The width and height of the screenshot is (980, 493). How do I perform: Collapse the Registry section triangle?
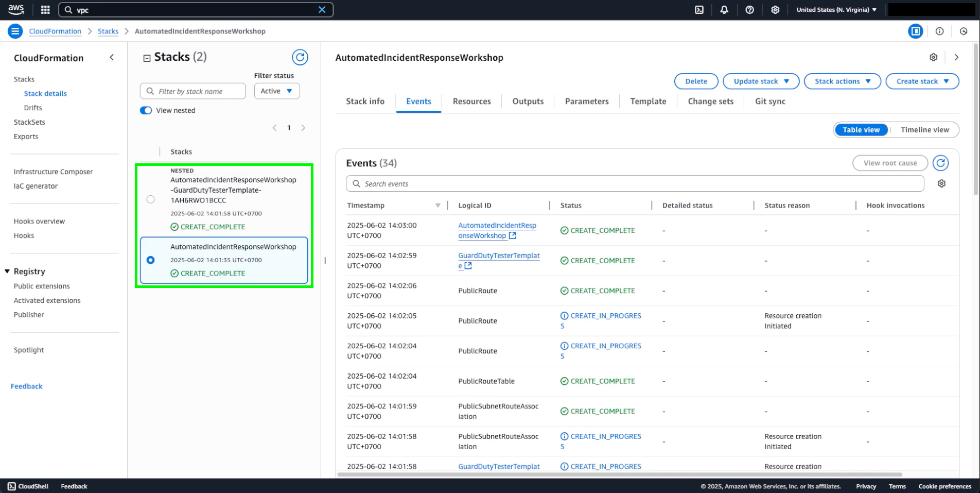tap(7, 271)
